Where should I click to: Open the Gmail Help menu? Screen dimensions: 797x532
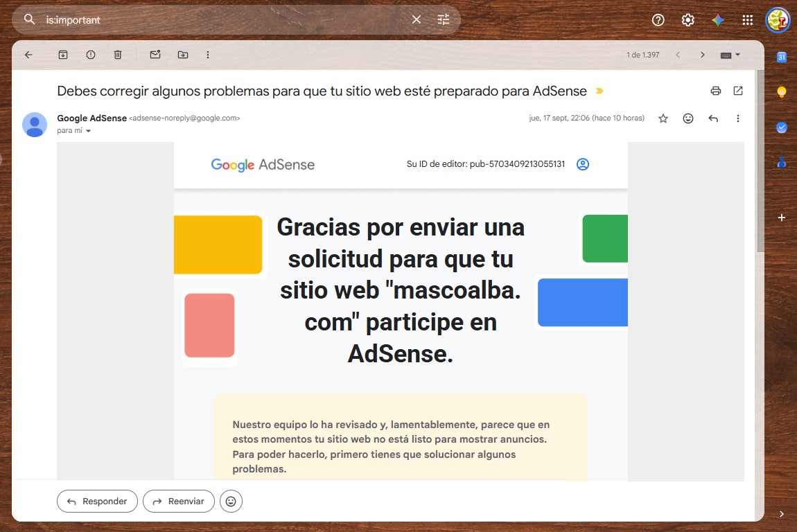pos(658,20)
